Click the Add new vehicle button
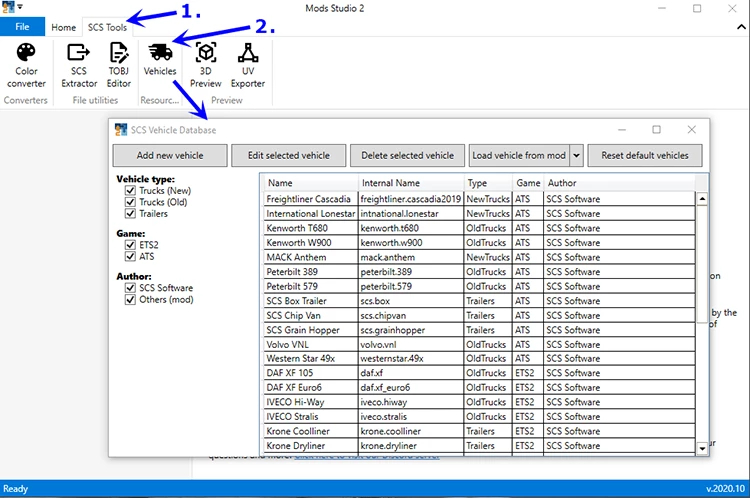Screen dimensions: 750x498 point(170,155)
